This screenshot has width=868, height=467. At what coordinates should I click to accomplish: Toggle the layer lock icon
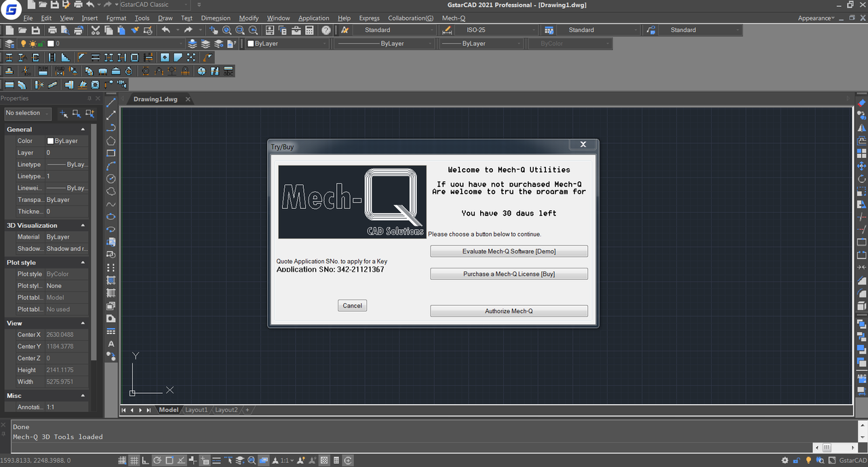(x=41, y=43)
